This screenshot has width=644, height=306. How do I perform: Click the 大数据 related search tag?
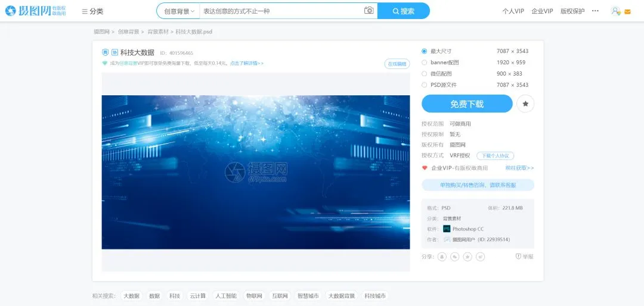(x=131, y=296)
